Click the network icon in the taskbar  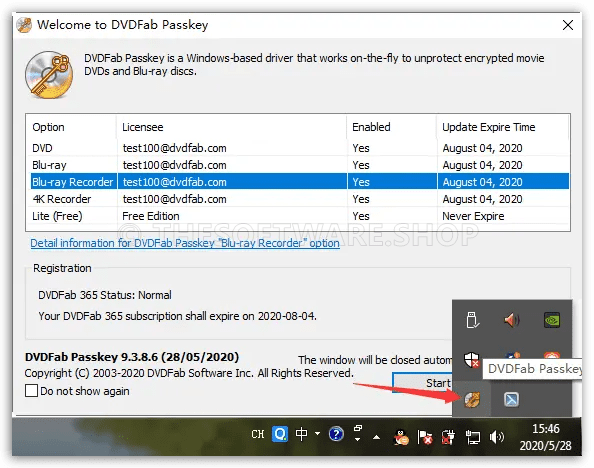click(x=472, y=437)
